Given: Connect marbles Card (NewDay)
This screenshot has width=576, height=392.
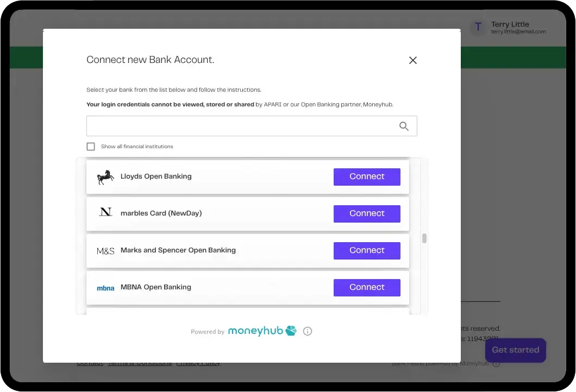Looking at the screenshot, I should 367,213.
